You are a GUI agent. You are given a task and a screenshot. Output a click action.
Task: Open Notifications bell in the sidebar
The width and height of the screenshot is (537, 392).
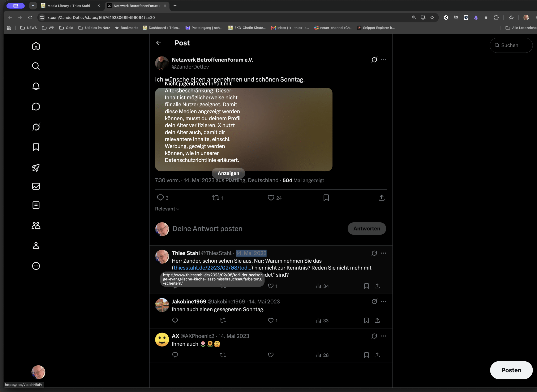(36, 86)
